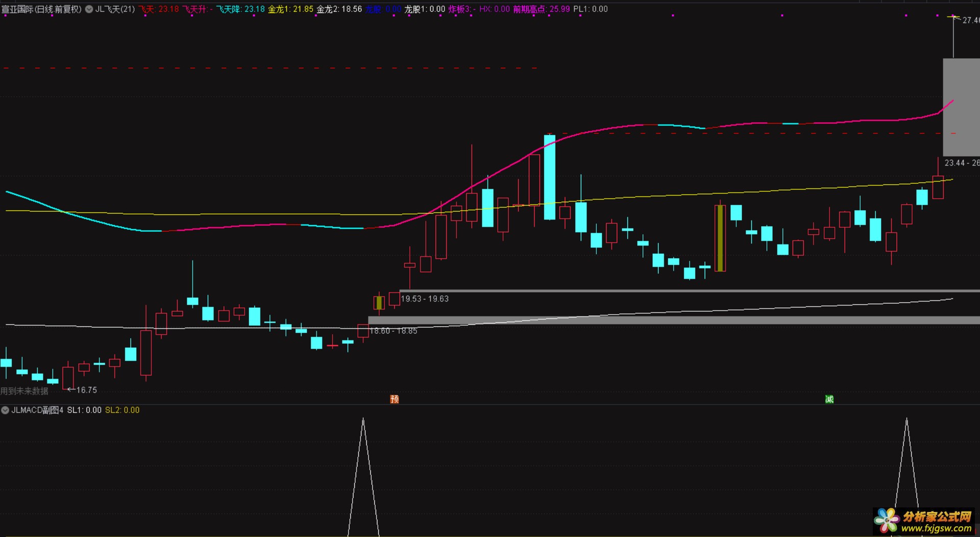The height and width of the screenshot is (537, 980).
Task: Select the JLMACD副图4 indicator label
Action: coord(37,410)
